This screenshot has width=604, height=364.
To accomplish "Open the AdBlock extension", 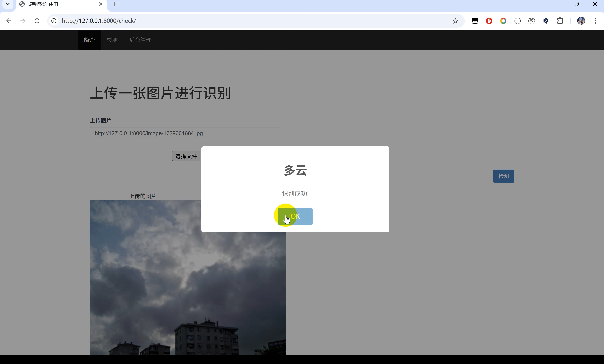I will tap(489, 21).
